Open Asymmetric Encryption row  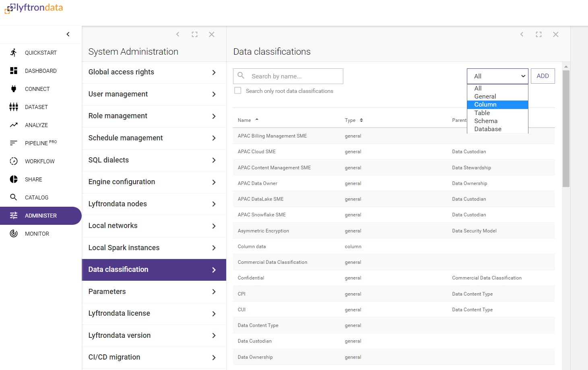coord(394,231)
